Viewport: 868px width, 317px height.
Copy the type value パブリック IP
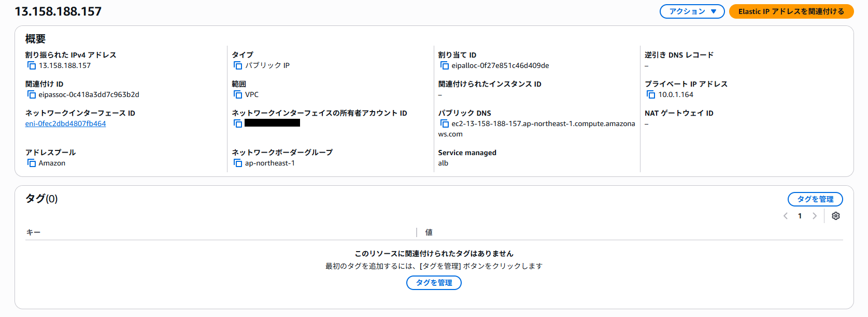238,65
